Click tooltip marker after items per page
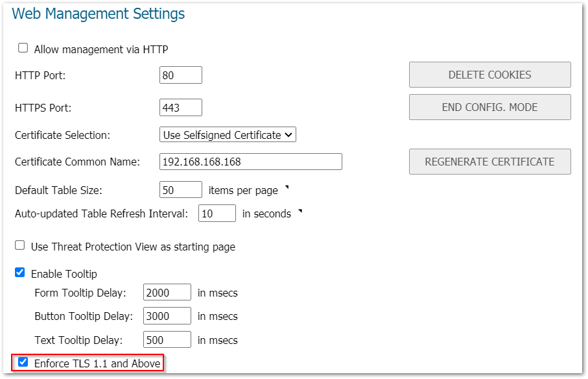The width and height of the screenshot is (588, 379). tap(287, 188)
